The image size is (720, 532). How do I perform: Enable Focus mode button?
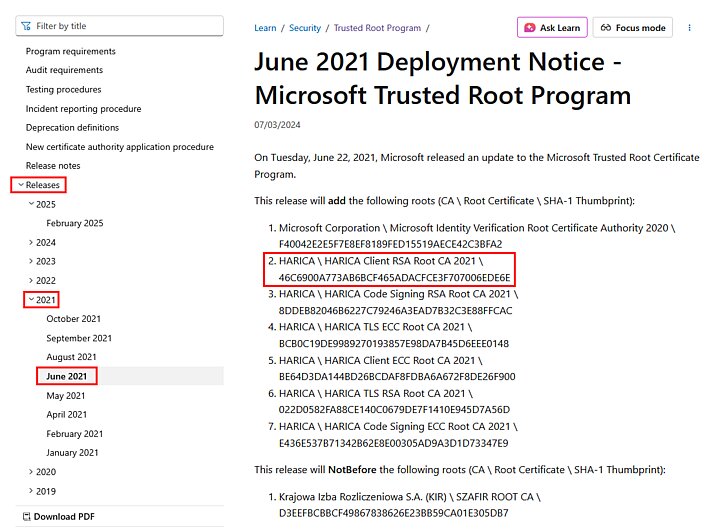[633, 28]
